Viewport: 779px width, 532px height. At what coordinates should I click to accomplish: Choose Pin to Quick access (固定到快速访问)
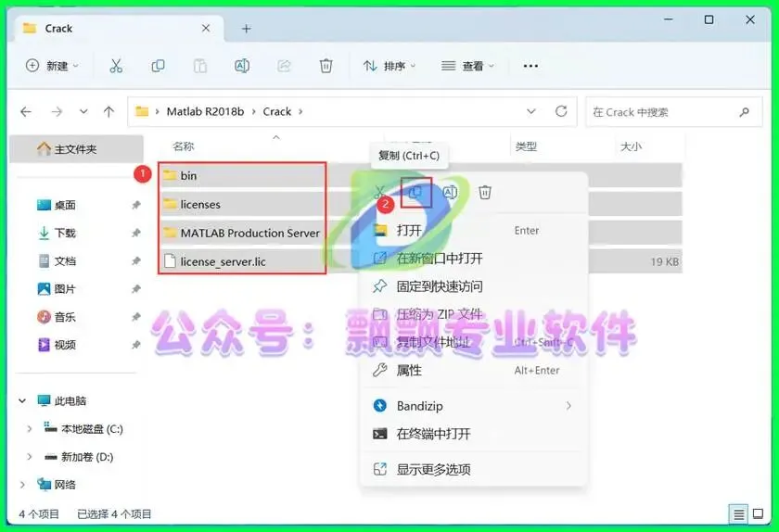tap(474, 286)
